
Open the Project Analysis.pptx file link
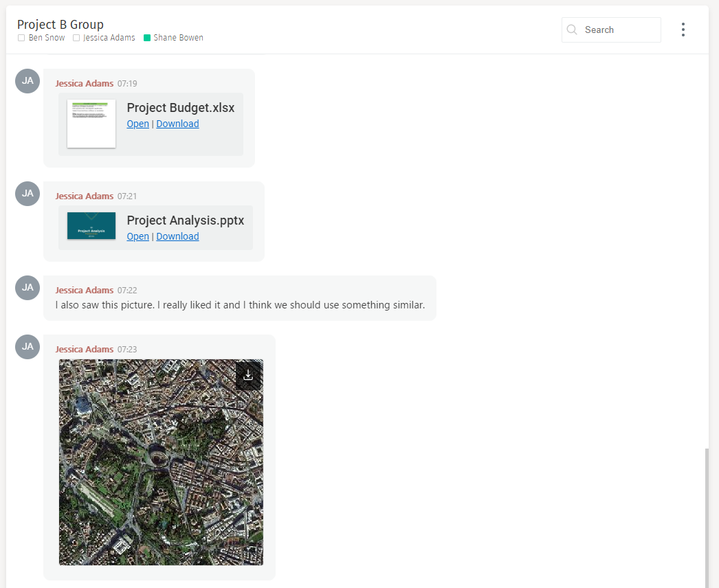click(137, 236)
